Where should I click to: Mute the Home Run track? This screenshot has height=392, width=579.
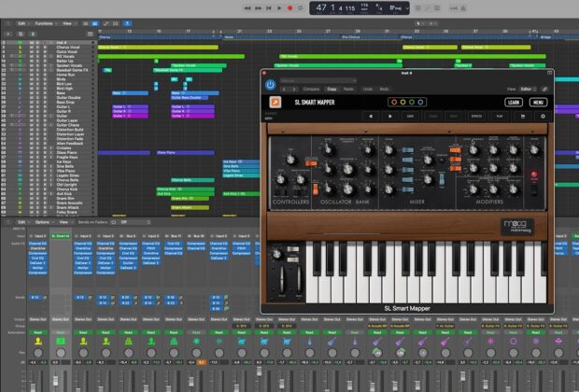32,75
